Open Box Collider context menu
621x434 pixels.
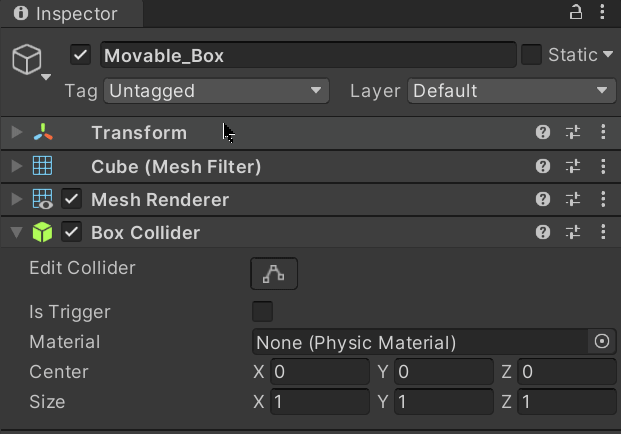(x=603, y=232)
